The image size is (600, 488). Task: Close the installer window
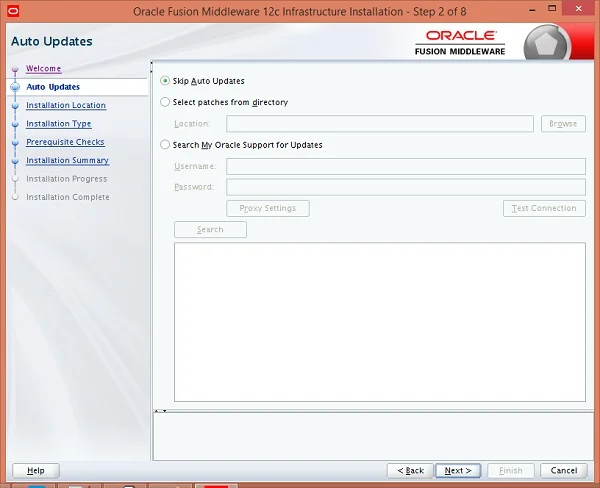579,8
